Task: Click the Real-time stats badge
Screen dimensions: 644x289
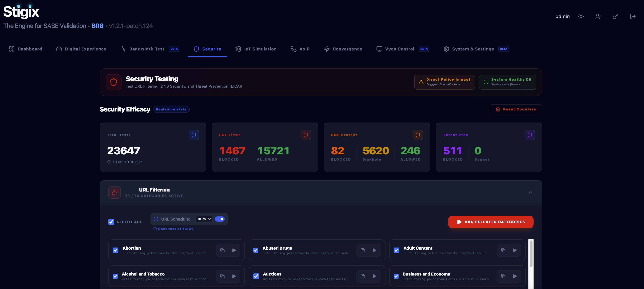Action: point(171,109)
